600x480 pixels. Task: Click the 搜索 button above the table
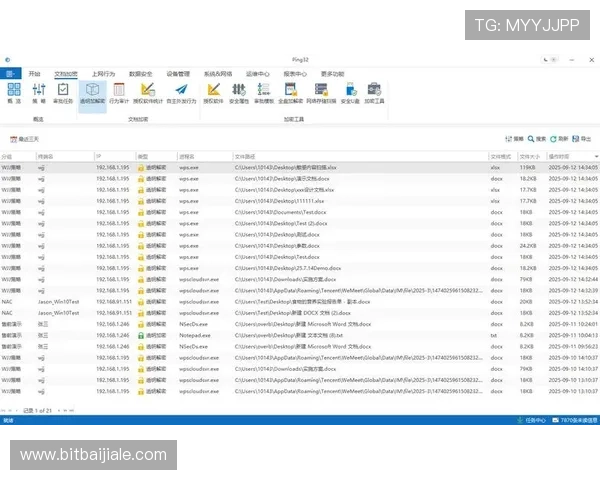click(537, 138)
